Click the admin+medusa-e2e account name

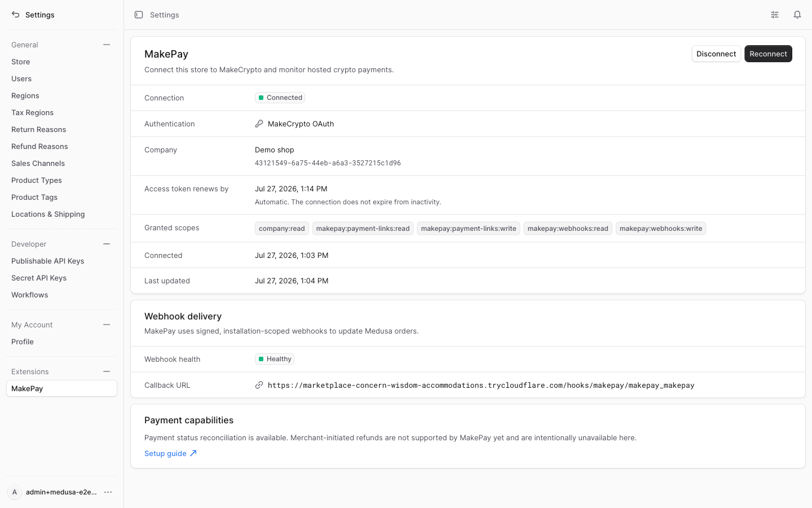61,492
